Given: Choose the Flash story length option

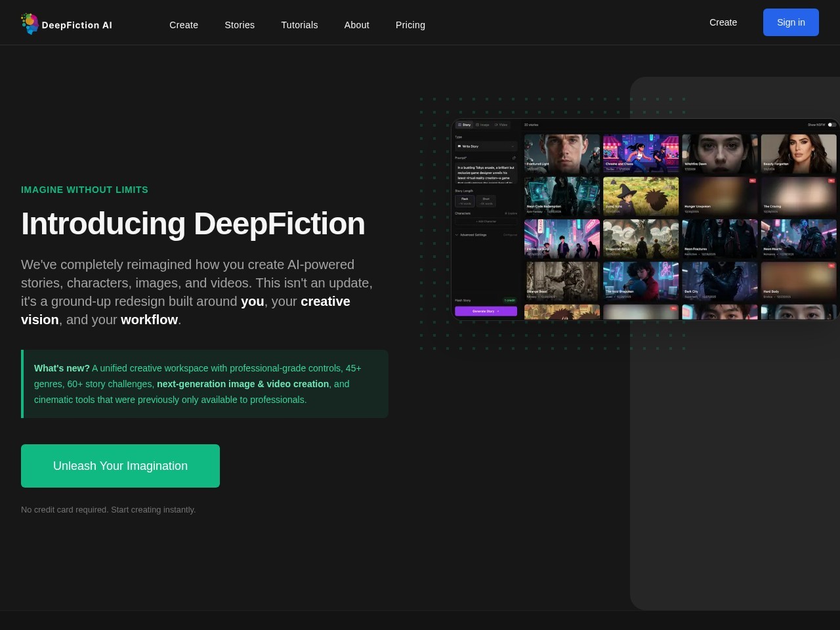Looking at the screenshot, I should pyautogui.click(x=465, y=201).
